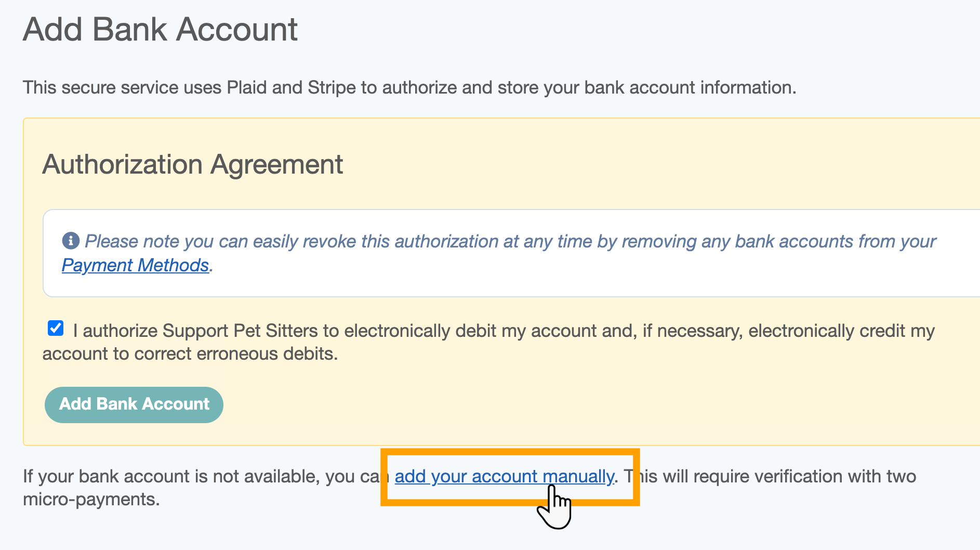This screenshot has height=550, width=980.
Task: Click the hand pointer cursor graphic
Action: tap(554, 507)
